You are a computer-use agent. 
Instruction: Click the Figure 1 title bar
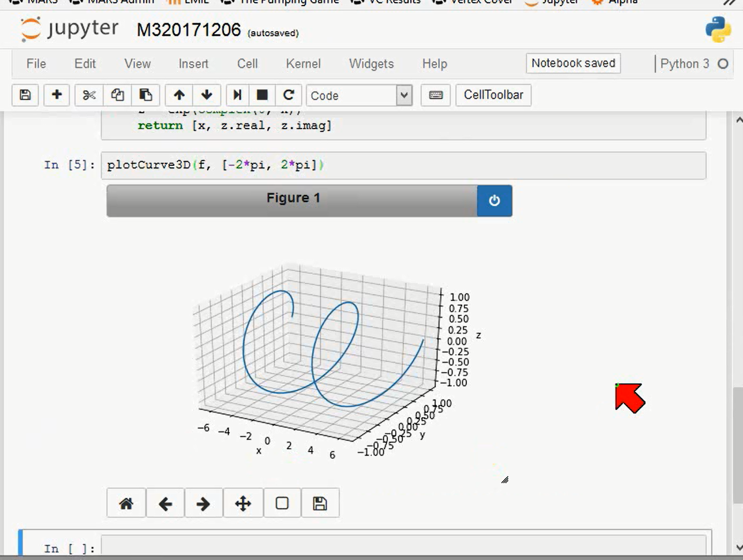click(292, 201)
